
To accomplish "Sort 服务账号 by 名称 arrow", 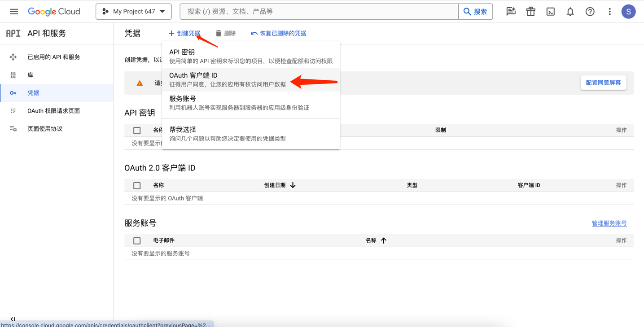I will click(384, 240).
